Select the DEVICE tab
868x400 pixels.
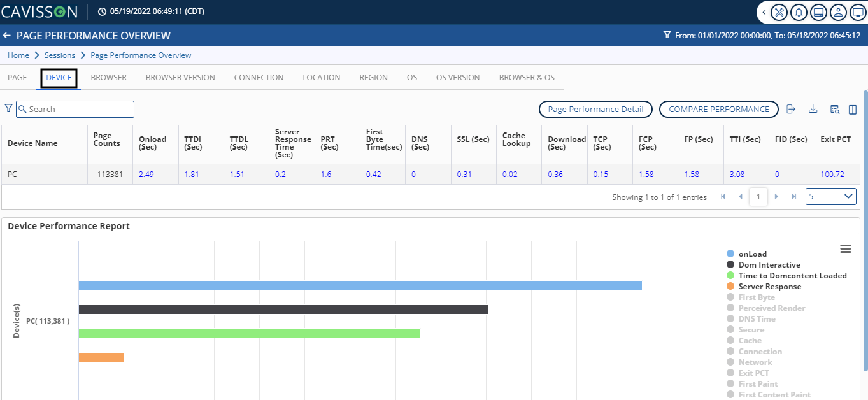click(x=59, y=78)
